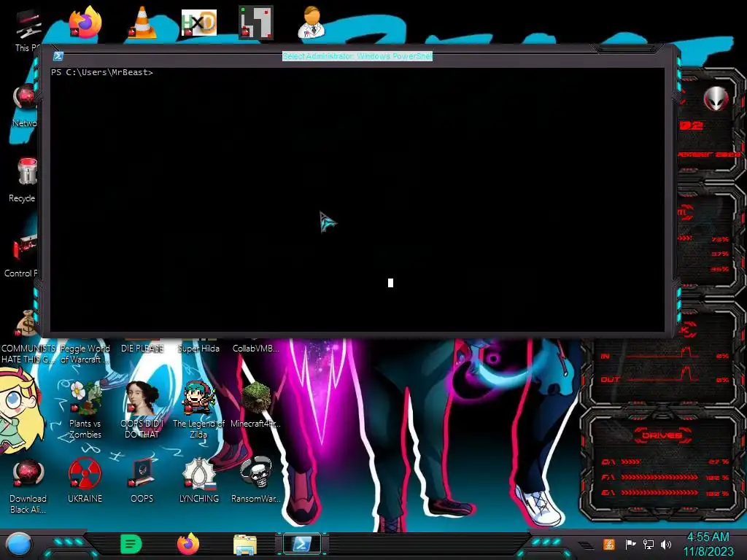Open File Explorer from the taskbar
Viewport: 747px width, 560px height.
[245, 545]
